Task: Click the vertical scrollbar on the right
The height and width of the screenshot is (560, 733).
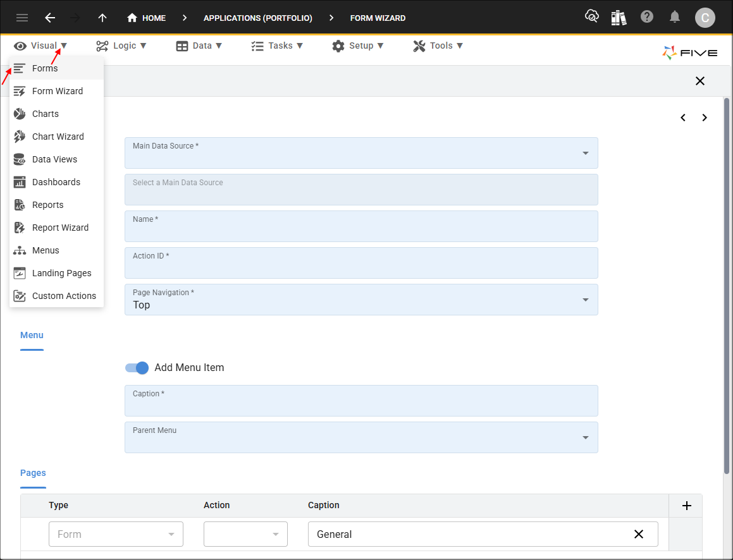Action: [727, 285]
